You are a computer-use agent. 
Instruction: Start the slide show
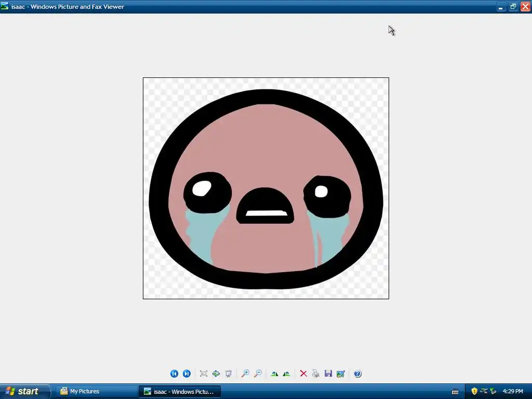tap(229, 374)
